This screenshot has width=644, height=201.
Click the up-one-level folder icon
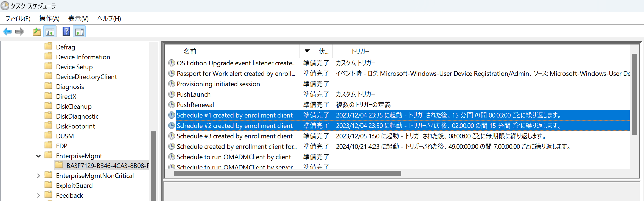pos(37,32)
